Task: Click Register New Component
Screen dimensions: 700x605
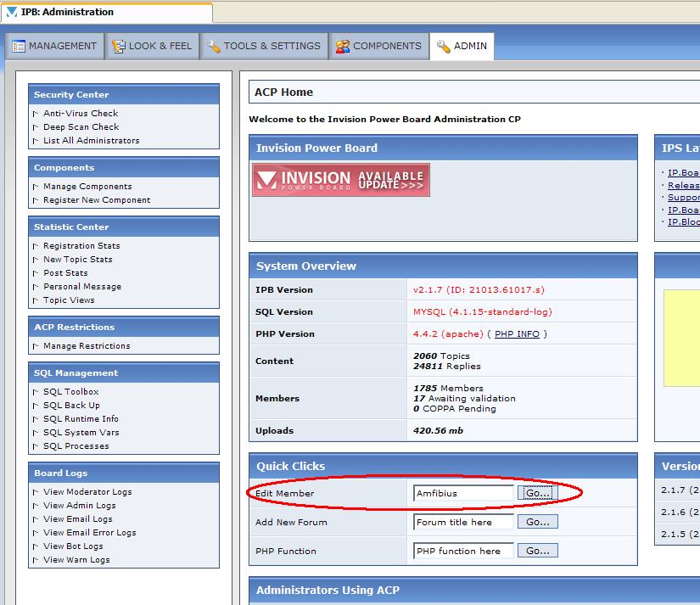Action: tap(97, 200)
